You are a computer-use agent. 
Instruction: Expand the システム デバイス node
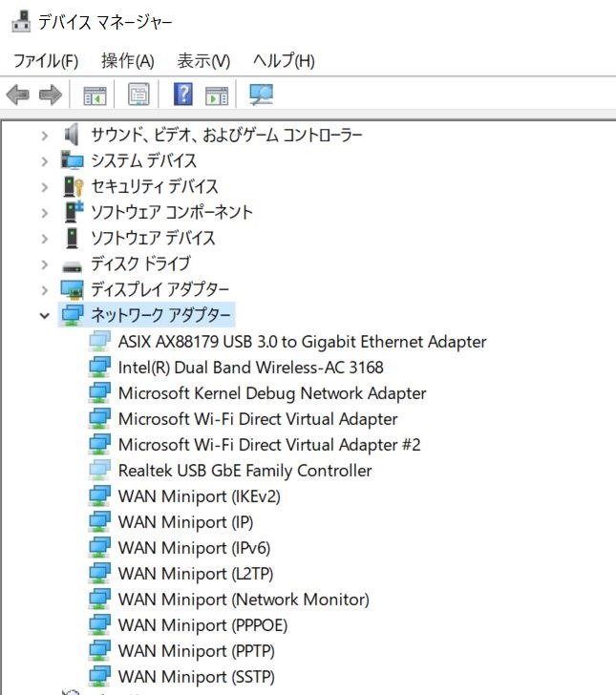[44, 161]
